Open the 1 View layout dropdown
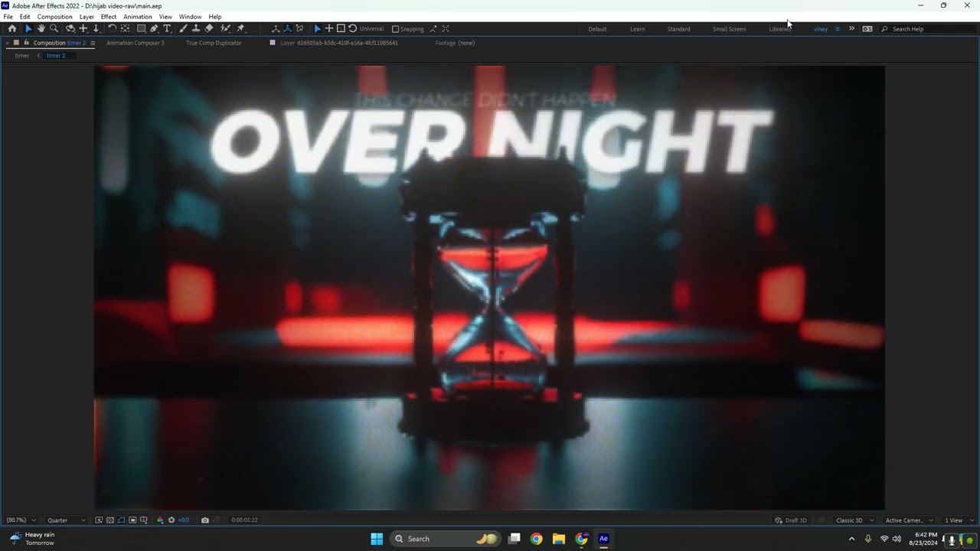This screenshot has width=980, height=551. tap(958, 520)
